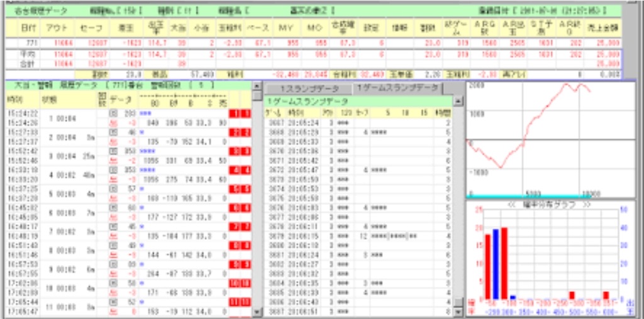Click grey data icon in 17:02:06 history row
This screenshot has height=319, width=644.
point(112,283)
